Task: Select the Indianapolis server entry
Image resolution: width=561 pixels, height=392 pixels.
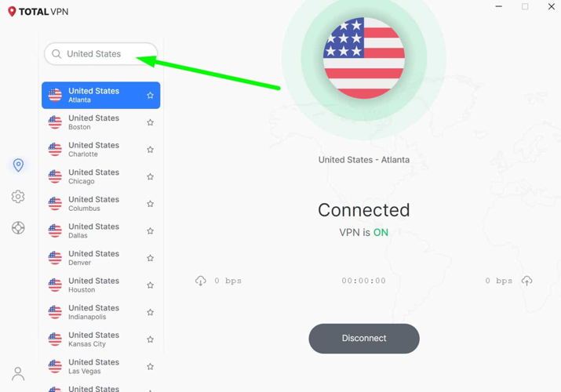Action: pos(101,312)
